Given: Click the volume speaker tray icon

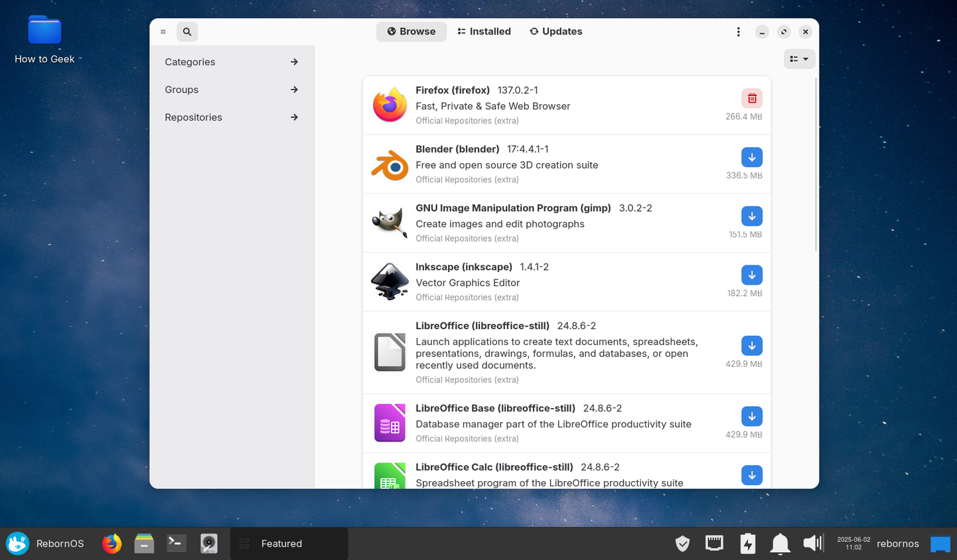Looking at the screenshot, I should pyautogui.click(x=813, y=543).
